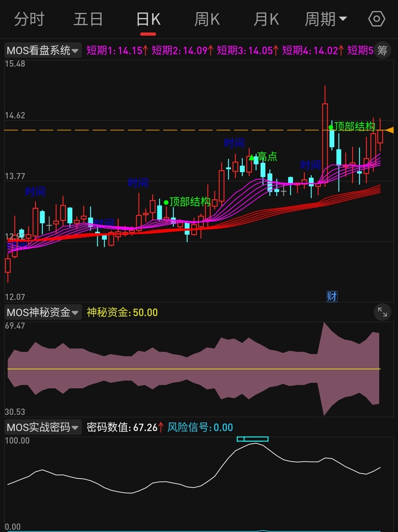Switch to the 分时 tab
Viewport: 398px width, 532px height.
point(29,19)
